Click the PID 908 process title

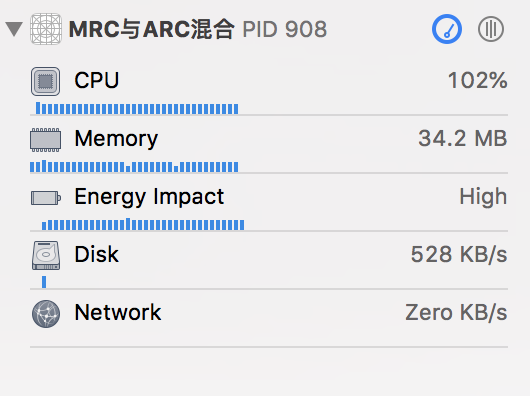click(x=285, y=29)
